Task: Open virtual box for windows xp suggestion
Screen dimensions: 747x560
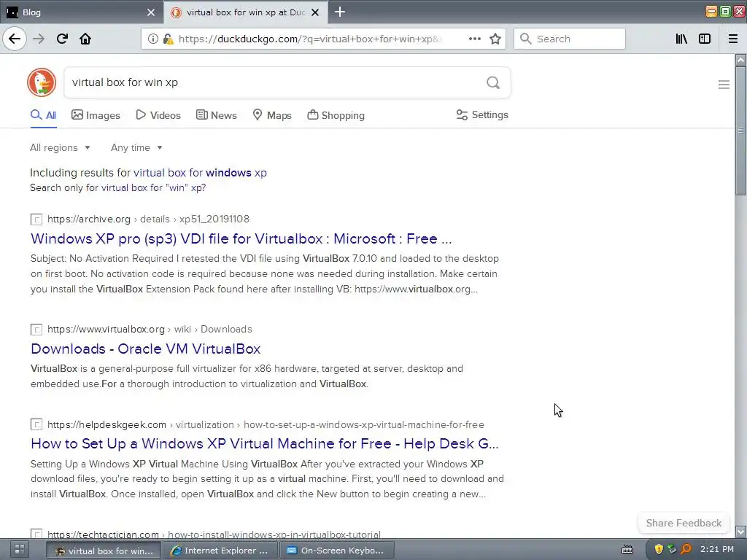Action: [200, 173]
